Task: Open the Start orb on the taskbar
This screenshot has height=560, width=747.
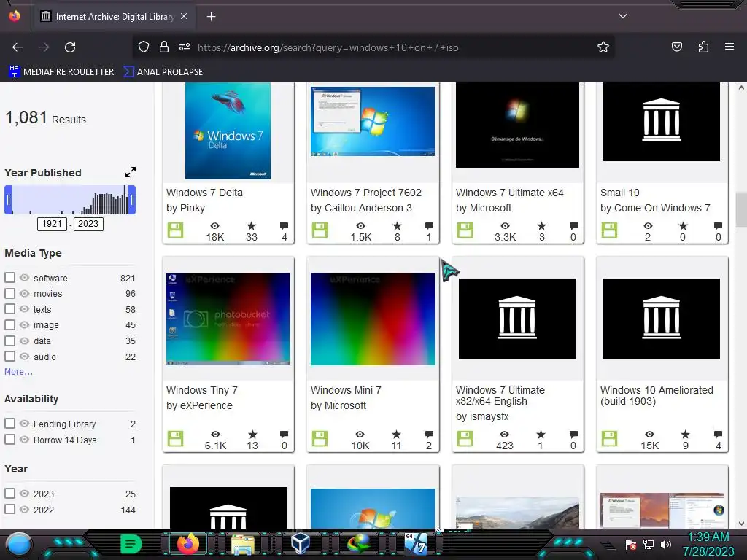Action: click(19, 544)
